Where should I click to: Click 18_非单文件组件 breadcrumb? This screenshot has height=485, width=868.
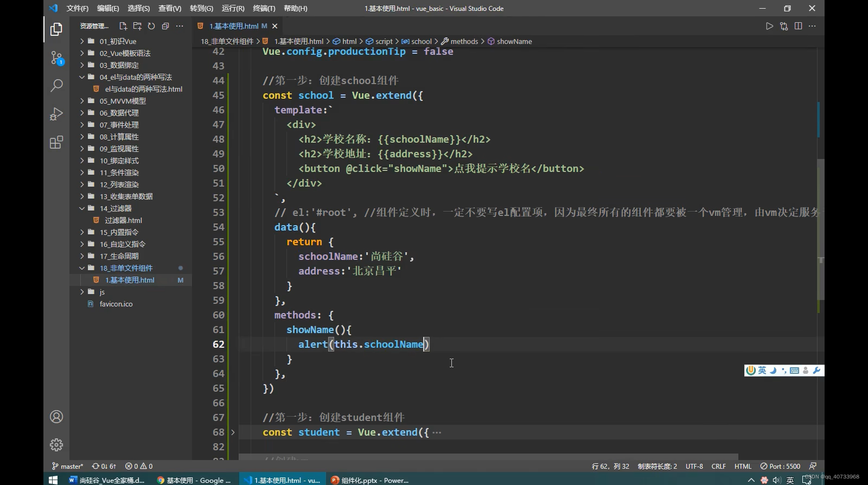[x=227, y=41]
